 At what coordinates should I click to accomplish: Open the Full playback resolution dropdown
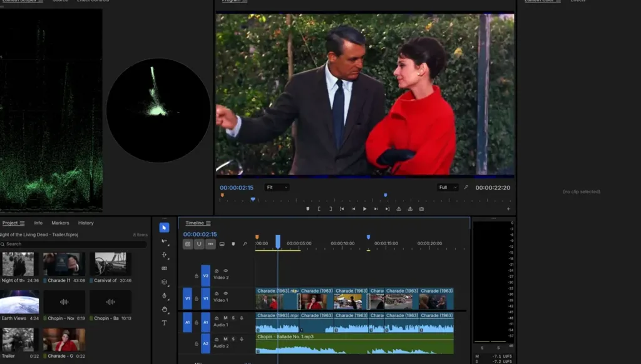[448, 188]
